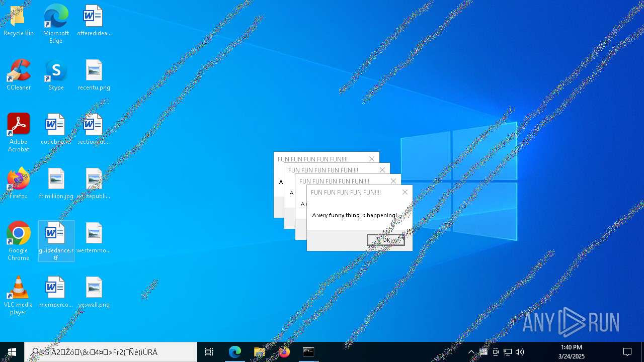
Task: Open Firefox from the taskbar
Action: [x=284, y=352]
